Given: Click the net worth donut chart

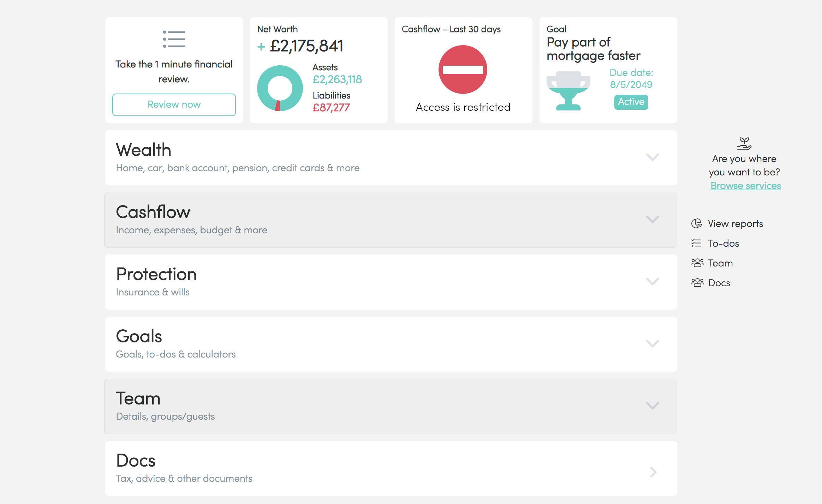Looking at the screenshot, I should 280,88.
